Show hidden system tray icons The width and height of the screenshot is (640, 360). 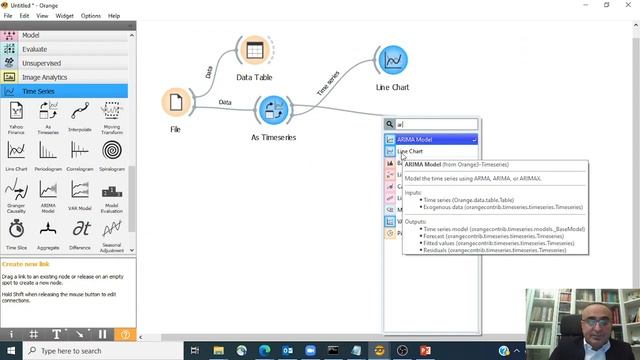pyautogui.click(x=517, y=351)
